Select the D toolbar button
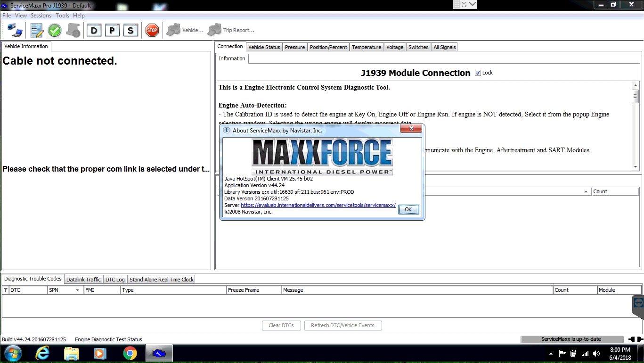 point(94,31)
